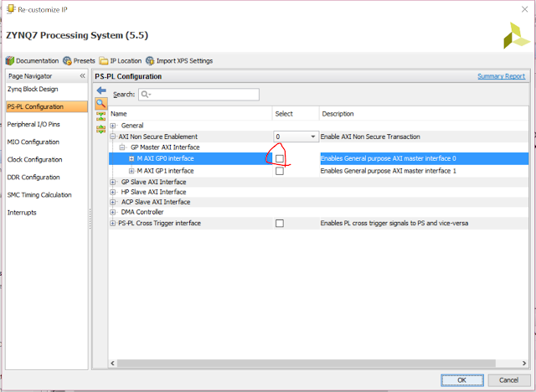Expand the GP Slave AXI Interface node

[113, 182]
